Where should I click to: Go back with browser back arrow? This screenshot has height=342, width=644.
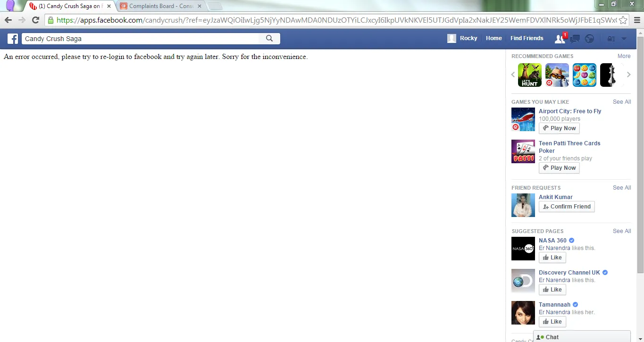tap(8, 20)
